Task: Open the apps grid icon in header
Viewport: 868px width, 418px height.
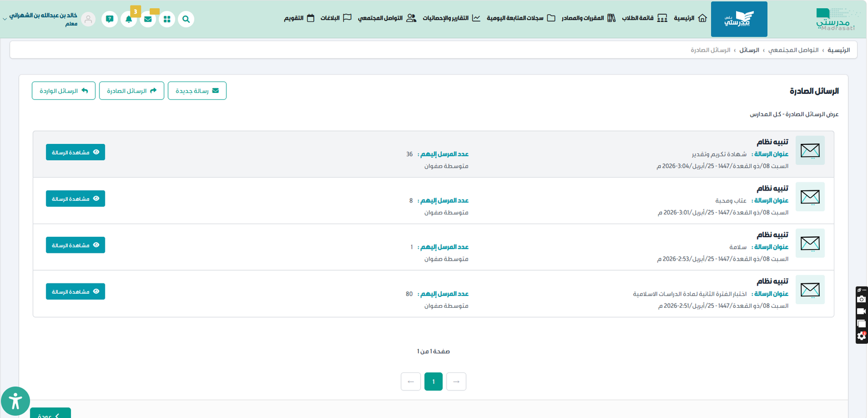Action: [167, 19]
